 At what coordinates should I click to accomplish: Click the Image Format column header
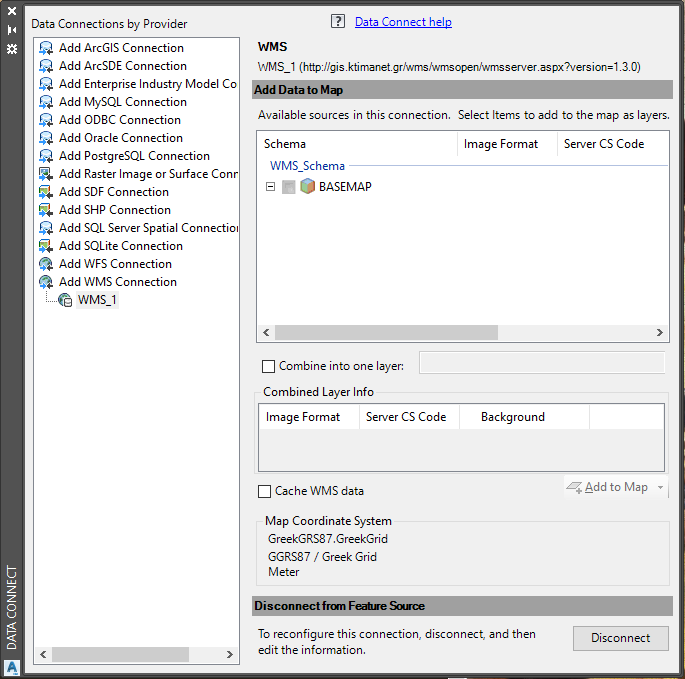[x=501, y=144]
